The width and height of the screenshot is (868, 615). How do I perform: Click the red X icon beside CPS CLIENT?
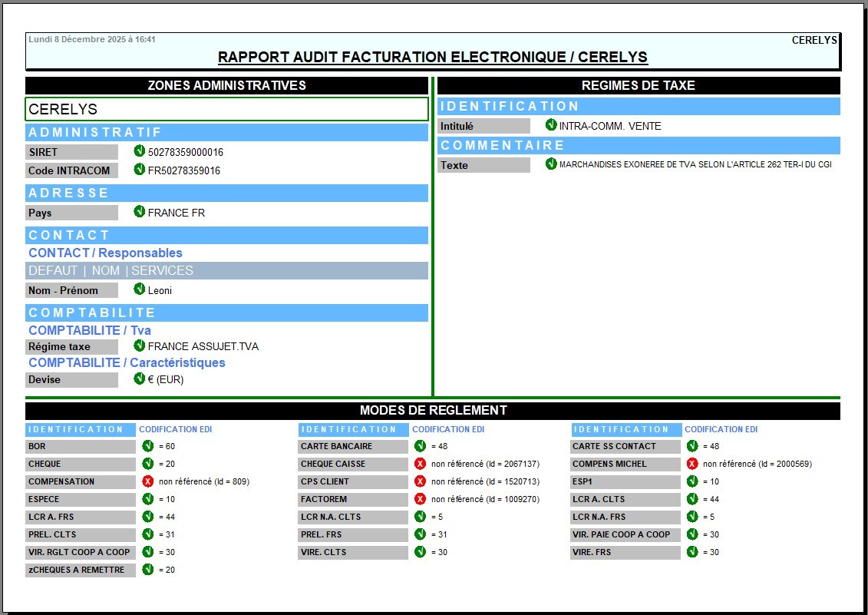coord(420,481)
